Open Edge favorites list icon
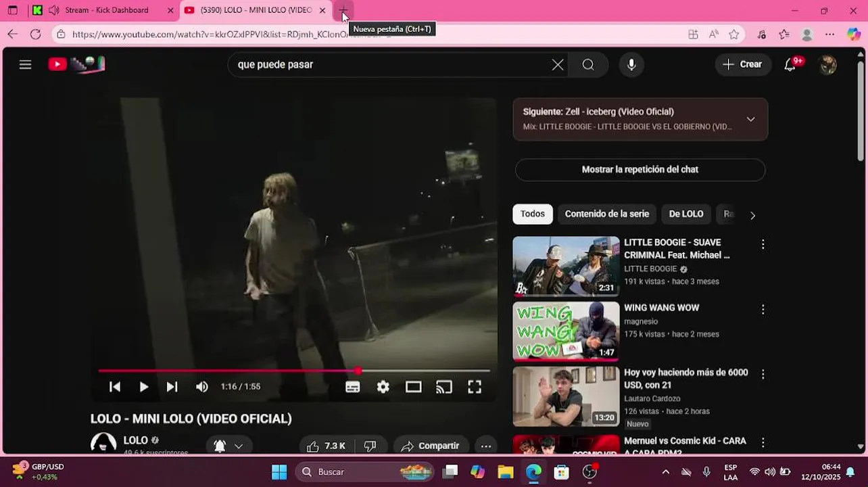The height and width of the screenshot is (487, 868). (x=784, y=34)
